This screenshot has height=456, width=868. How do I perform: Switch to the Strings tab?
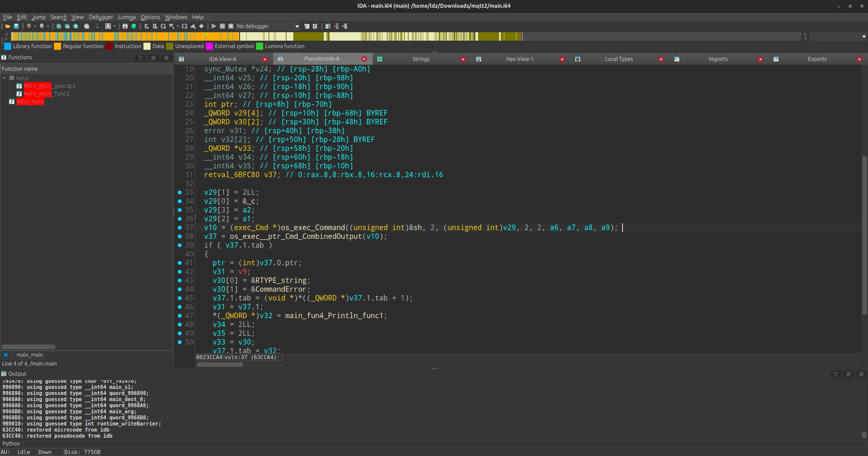[420, 59]
